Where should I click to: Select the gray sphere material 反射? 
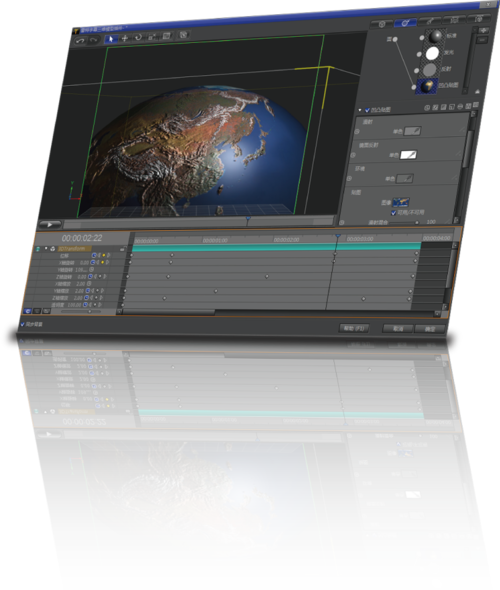429,70
